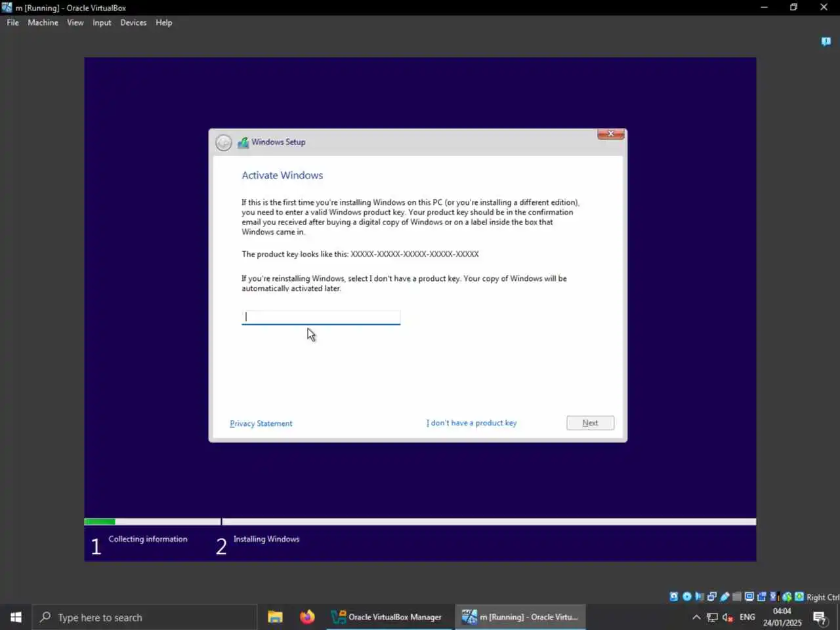
Task: Click the recording indicator in VirtualBox status bar
Action: coord(762,597)
